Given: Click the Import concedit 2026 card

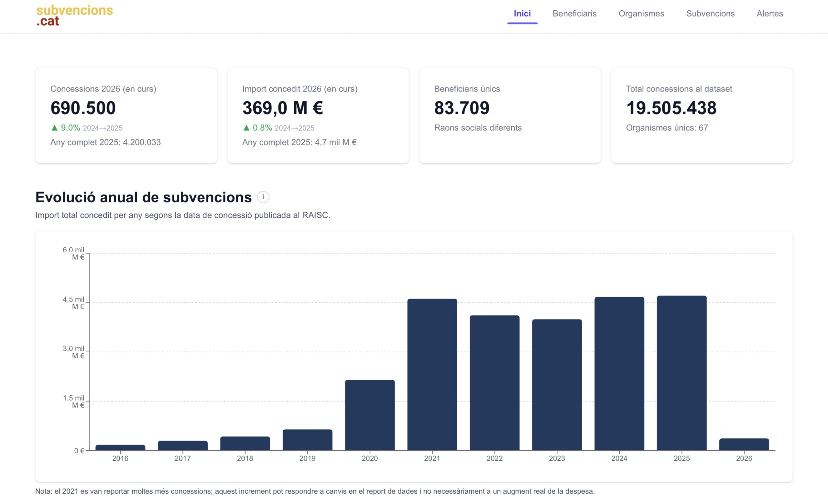Looking at the screenshot, I should (318, 115).
